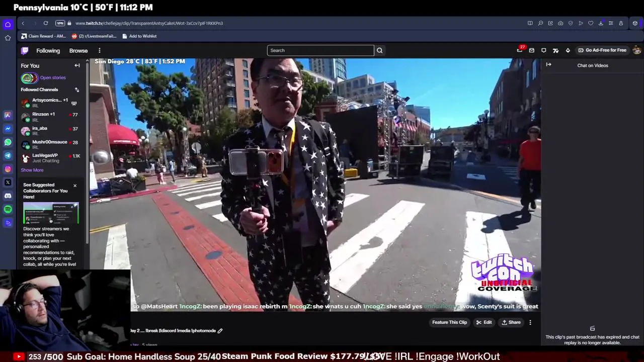Open Instagram from the browser sidebar

8,169
